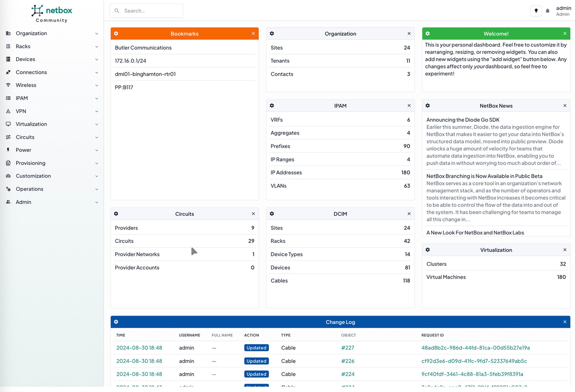The image size is (575, 392).
Task: Dismiss the Welcome widget
Action: [565, 34]
